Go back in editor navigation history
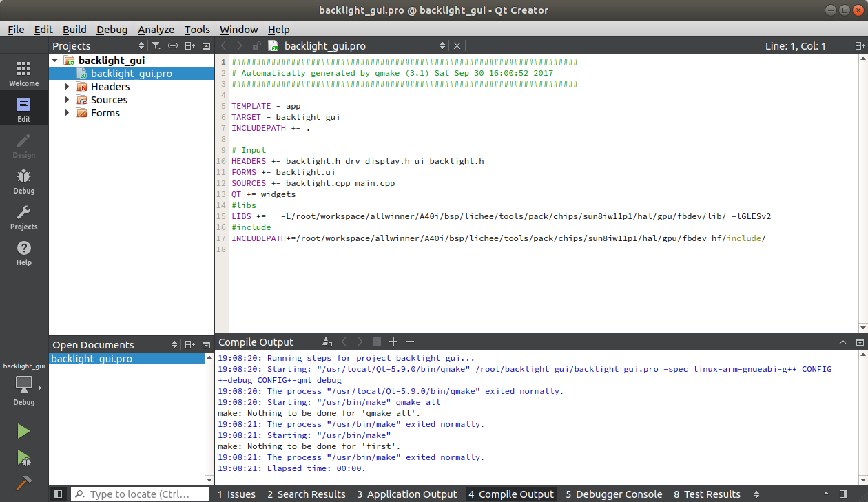This screenshot has height=502, width=868. tap(223, 46)
